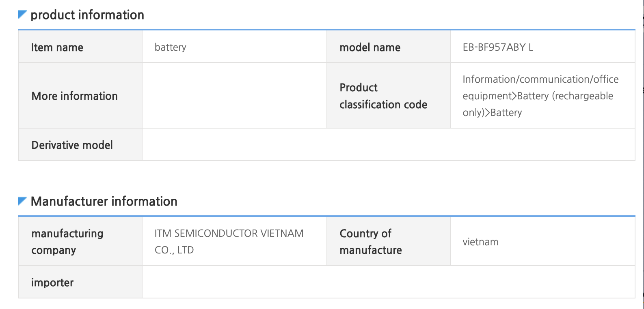Click the 'importer' label cell
The width and height of the screenshot is (644, 309).
52,283
